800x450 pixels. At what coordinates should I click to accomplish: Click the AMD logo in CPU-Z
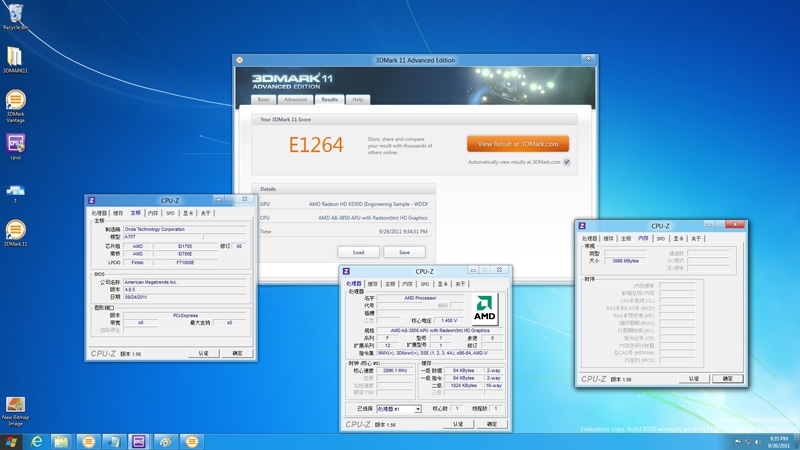[x=486, y=307]
